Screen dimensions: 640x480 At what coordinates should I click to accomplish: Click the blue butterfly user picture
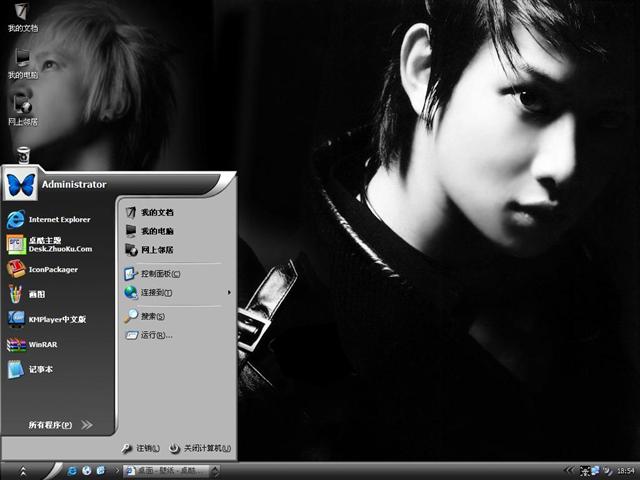point(20,185)
